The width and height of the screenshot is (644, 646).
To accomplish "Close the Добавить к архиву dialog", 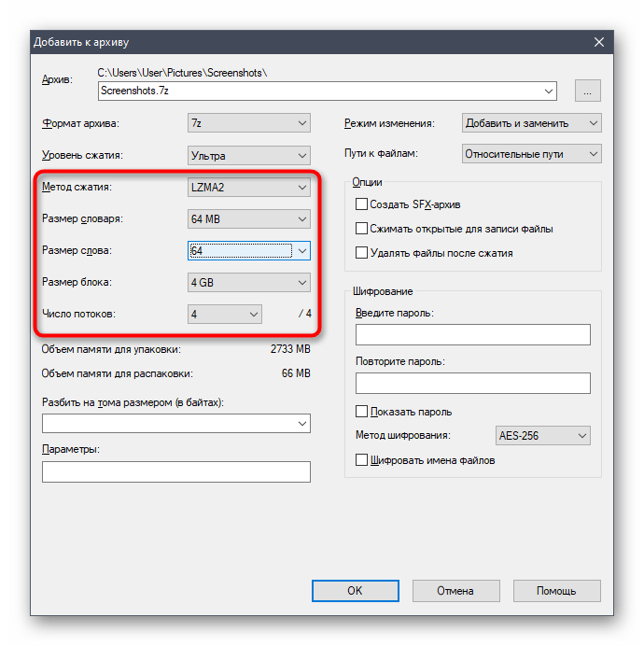I will coord(598,42).
